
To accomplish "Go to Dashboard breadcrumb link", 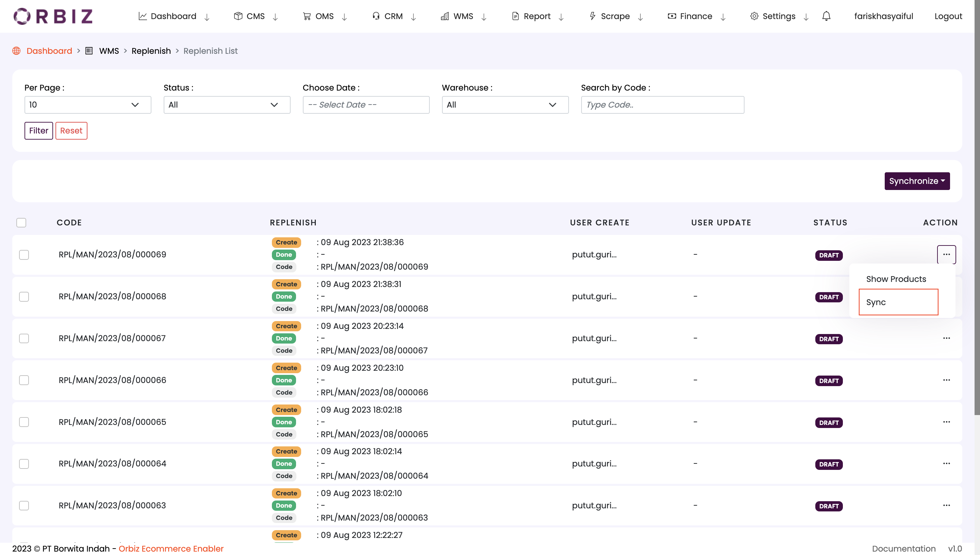I will click(x=49, y=51).
